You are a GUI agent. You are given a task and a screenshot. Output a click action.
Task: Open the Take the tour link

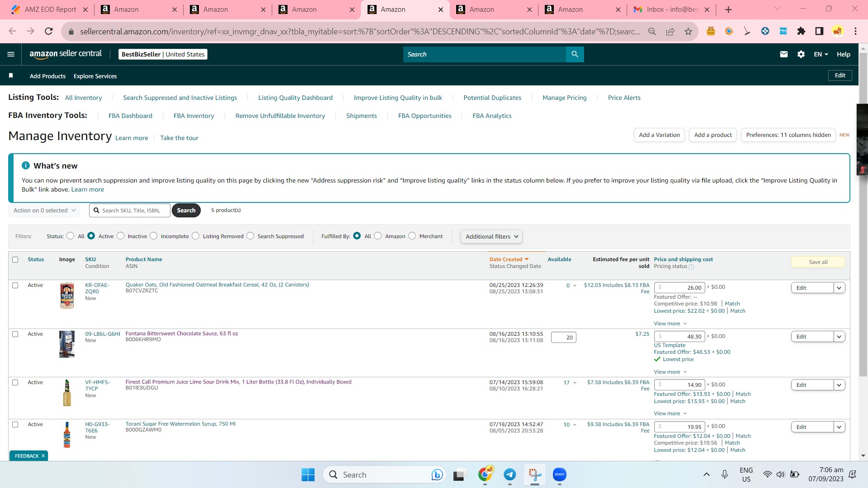179,138
